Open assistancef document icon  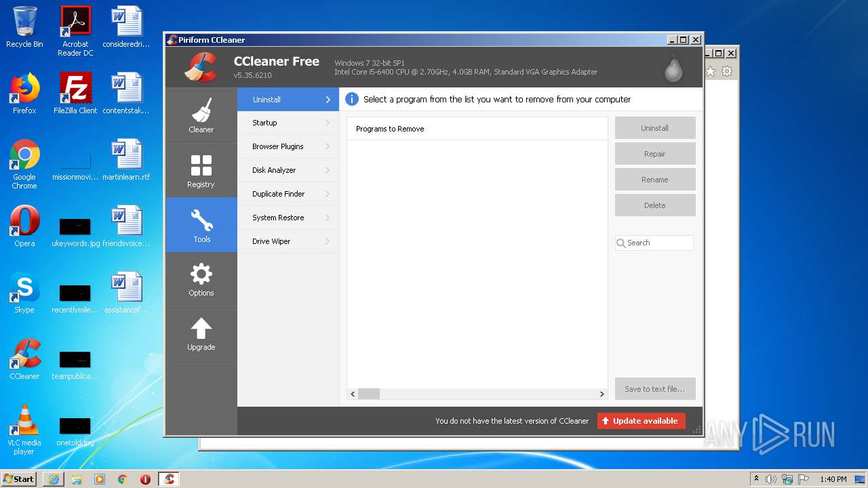126,293
